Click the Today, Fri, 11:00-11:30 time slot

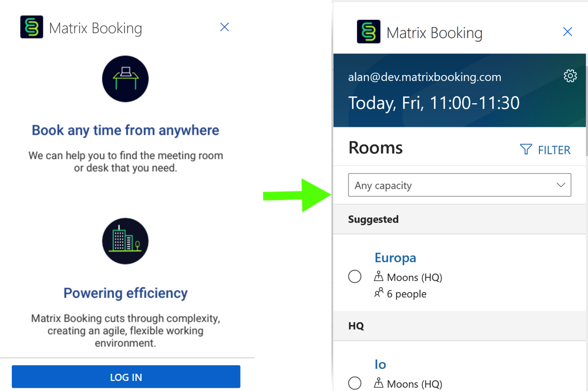(x=434, y=103)
